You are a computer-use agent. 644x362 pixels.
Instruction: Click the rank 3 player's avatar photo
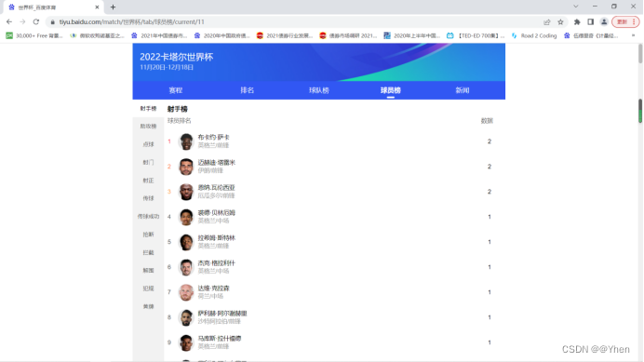coord(186,192)
